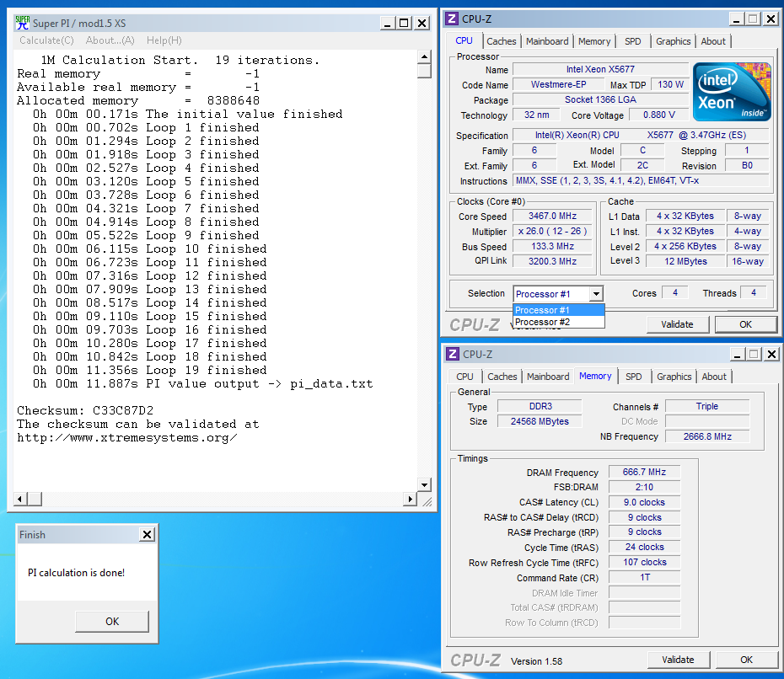Open the About...(A) menu in Super PI
The height and width of the screenshot is (679, 784).
110,40
